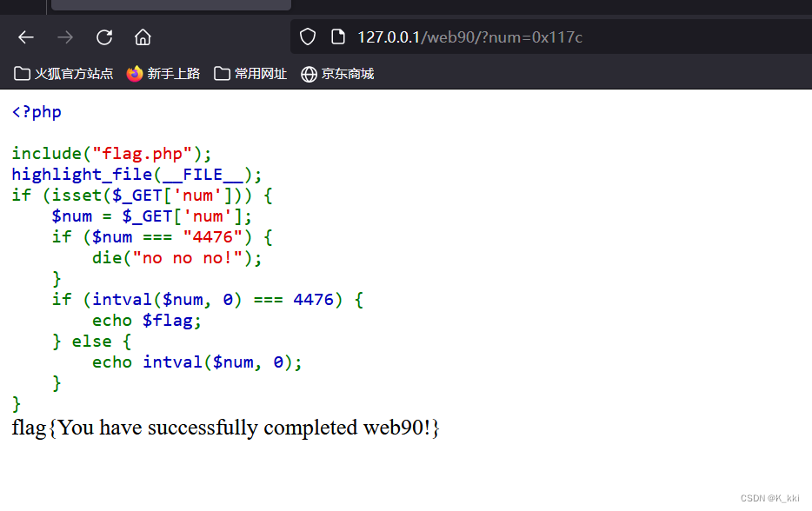Go back to the previous page
This screenshot has height=511, width=812.
tap(26, 37)
